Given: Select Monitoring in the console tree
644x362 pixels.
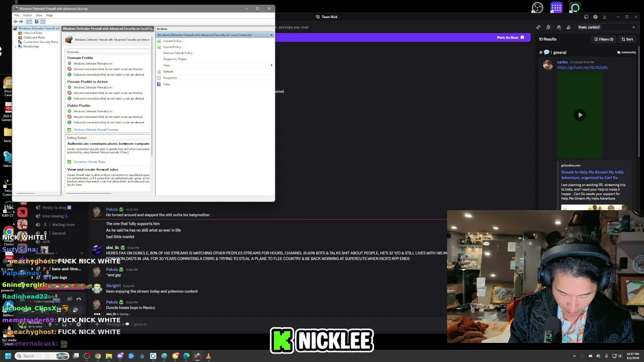Looking at the screenshot, I should coord(30,46).
